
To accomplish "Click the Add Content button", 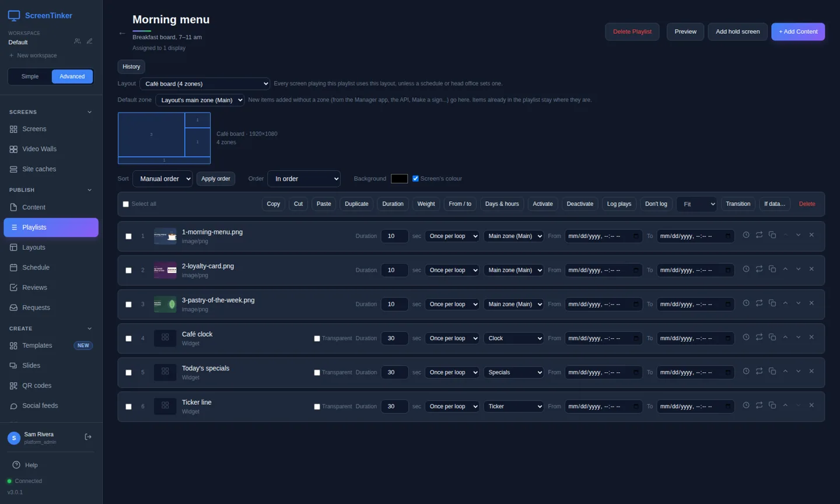I will click(x=798, y=32).
